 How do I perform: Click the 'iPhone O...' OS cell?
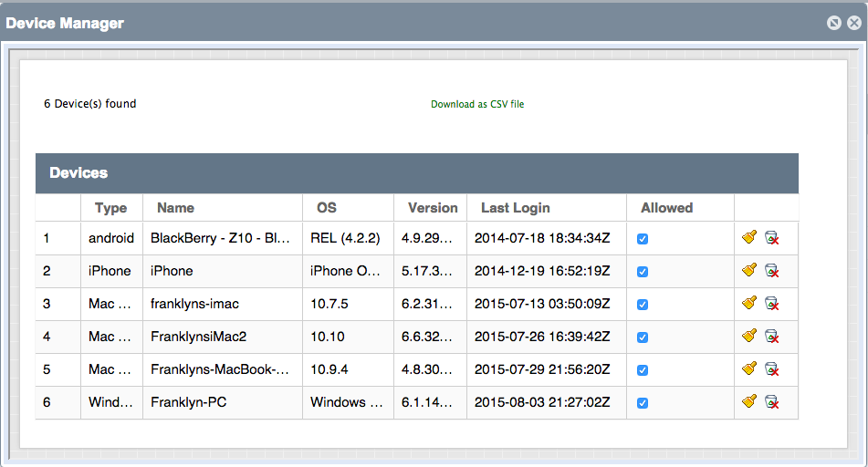348,271
